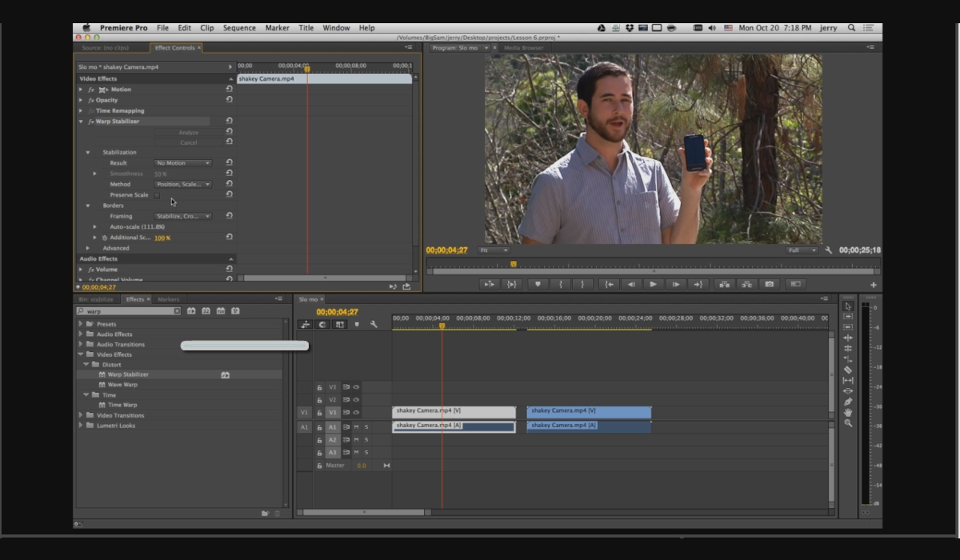
Task: Reset the Opacity effect
Action: click(230, 100)
